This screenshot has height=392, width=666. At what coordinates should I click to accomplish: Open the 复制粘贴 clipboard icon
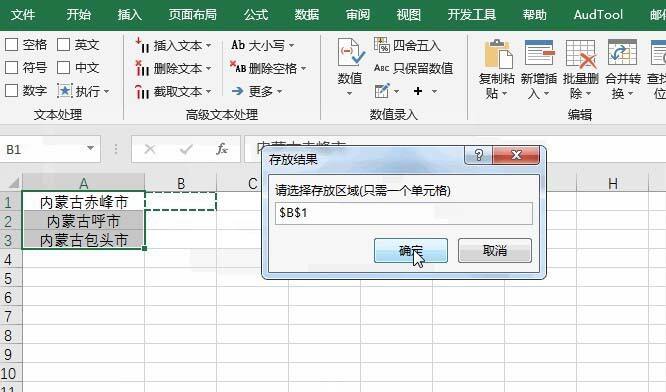point(498,54)
